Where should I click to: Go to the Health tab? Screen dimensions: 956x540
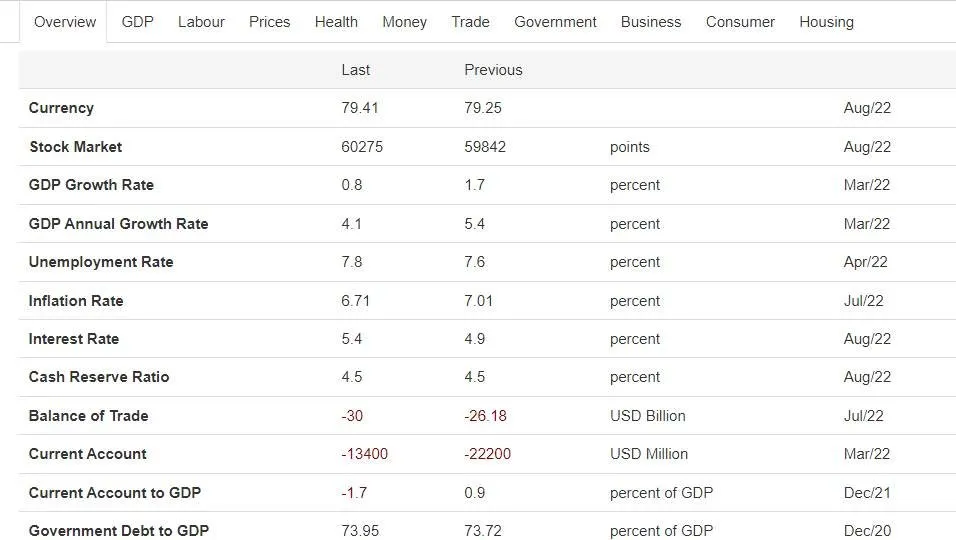(336, 22)
